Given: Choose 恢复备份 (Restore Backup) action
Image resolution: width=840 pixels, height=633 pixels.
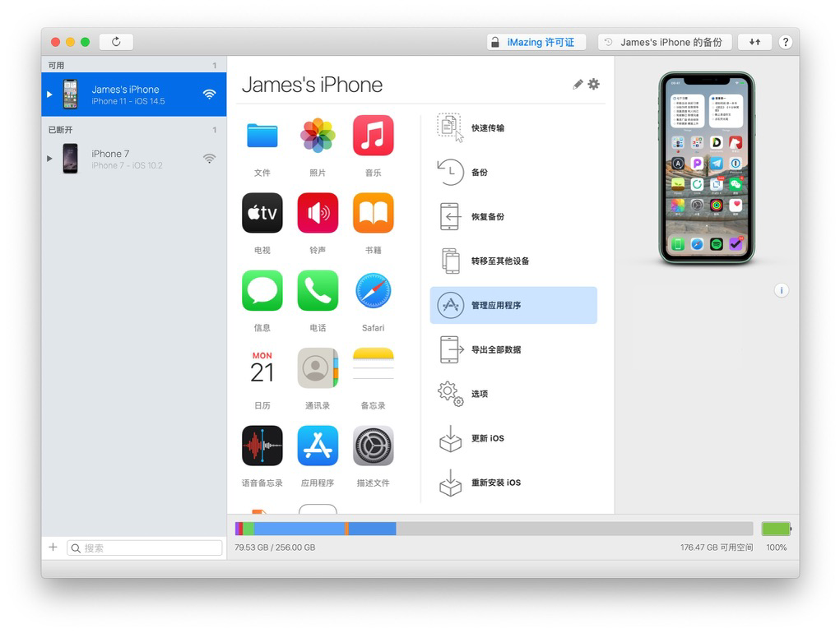Looking at the screenshot, I should (513, 217).
